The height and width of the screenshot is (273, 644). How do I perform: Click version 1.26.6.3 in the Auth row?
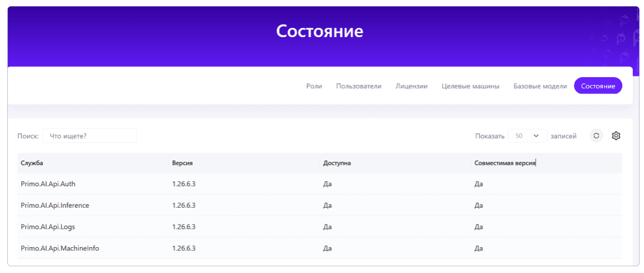tap(184, 184)
